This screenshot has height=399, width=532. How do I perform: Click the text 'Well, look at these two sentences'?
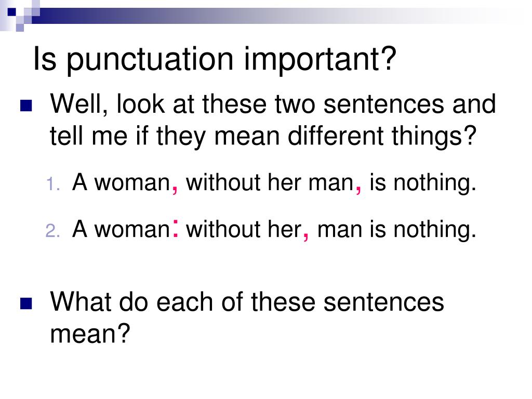pos(247,104)
